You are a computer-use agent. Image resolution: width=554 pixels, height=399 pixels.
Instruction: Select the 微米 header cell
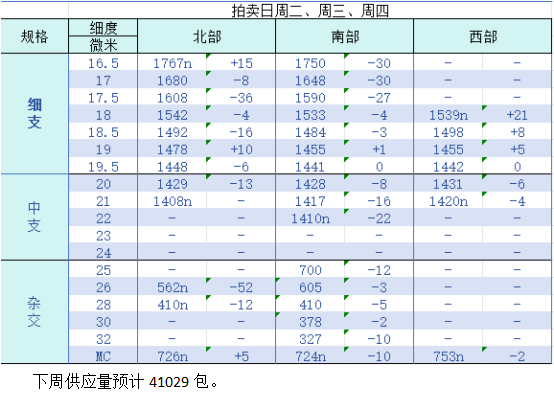(103, 45)
